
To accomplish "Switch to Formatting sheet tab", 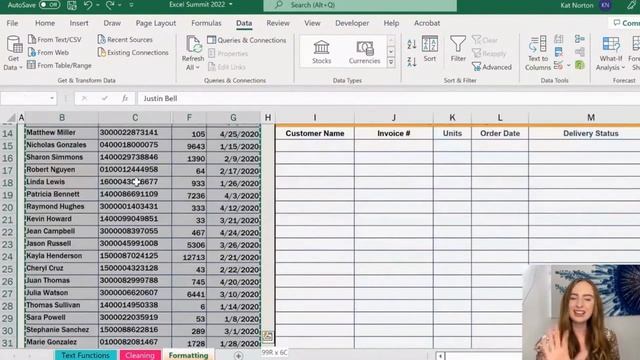I will (188, 355).
